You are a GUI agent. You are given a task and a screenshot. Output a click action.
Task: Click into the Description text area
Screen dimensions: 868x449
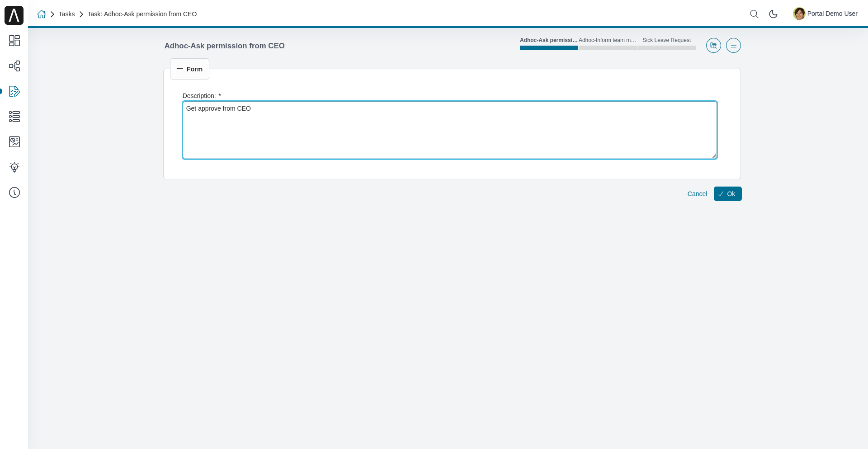tap(449, 130)
